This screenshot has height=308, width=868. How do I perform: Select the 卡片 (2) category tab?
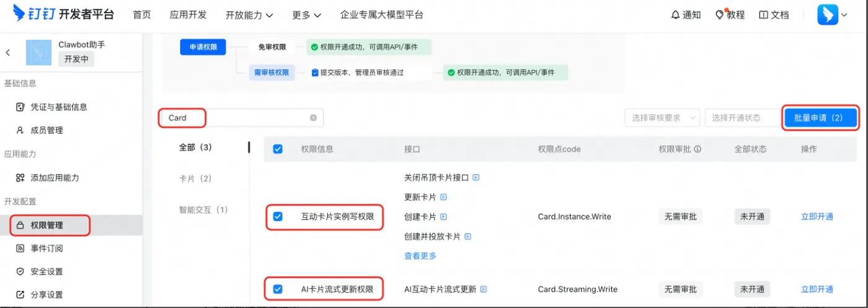tap(195, 178)
